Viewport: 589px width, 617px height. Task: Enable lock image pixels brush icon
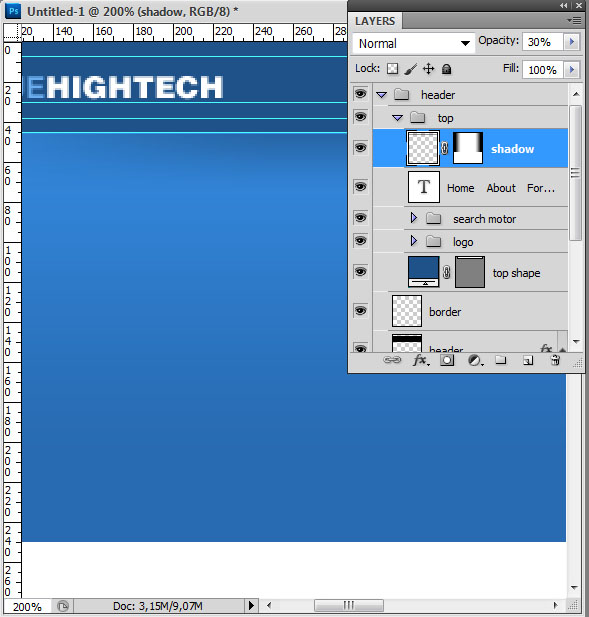tap(410, 69)
